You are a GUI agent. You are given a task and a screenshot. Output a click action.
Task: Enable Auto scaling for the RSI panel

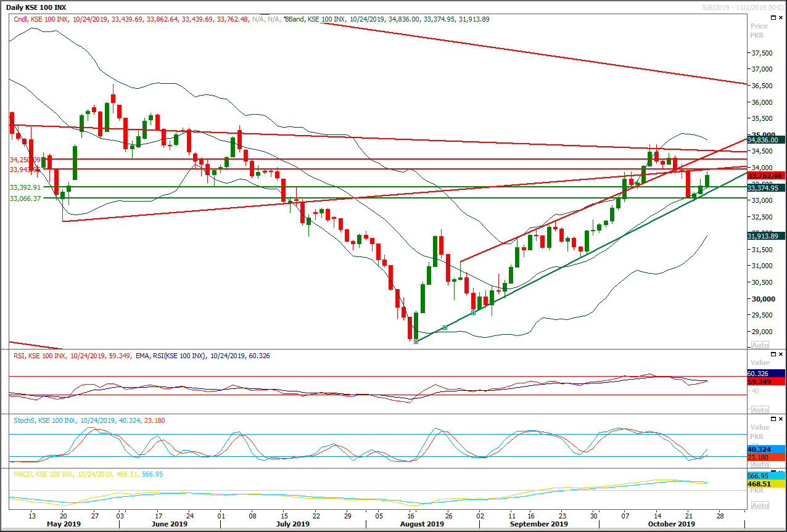pos(759,409)
